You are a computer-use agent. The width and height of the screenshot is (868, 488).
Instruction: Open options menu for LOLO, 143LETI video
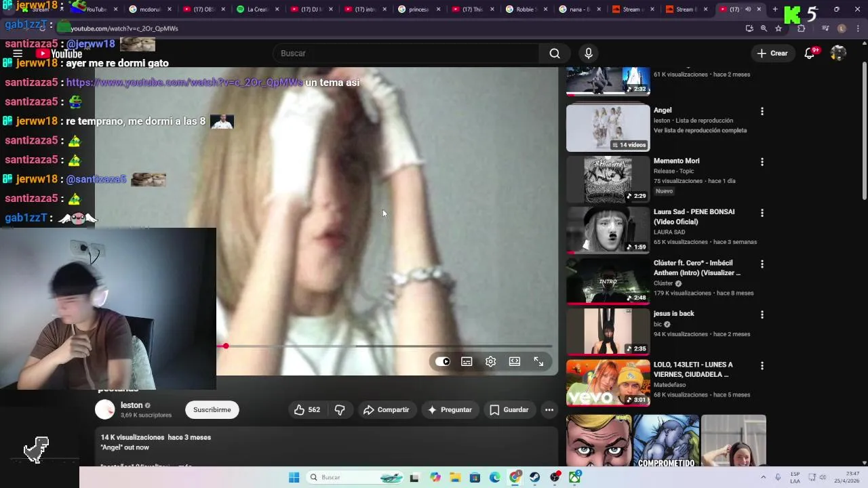point(762,365)
